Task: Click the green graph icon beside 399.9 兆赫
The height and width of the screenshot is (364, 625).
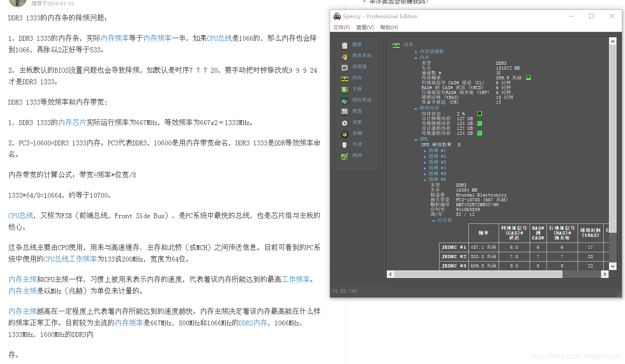Action: (528, 78)
